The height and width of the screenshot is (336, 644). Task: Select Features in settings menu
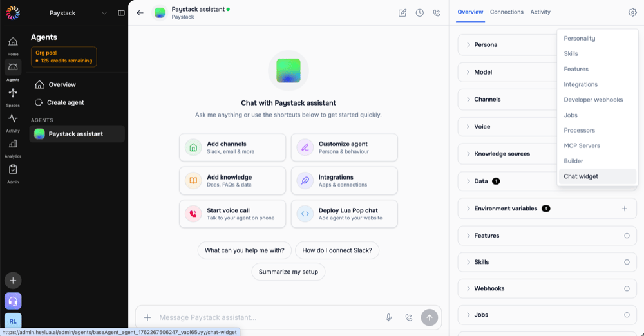[x=597, y=69]
